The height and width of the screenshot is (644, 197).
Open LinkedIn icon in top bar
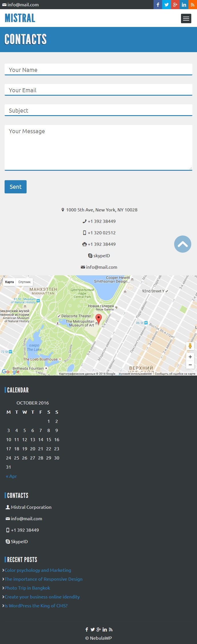(x=184, y=5)
